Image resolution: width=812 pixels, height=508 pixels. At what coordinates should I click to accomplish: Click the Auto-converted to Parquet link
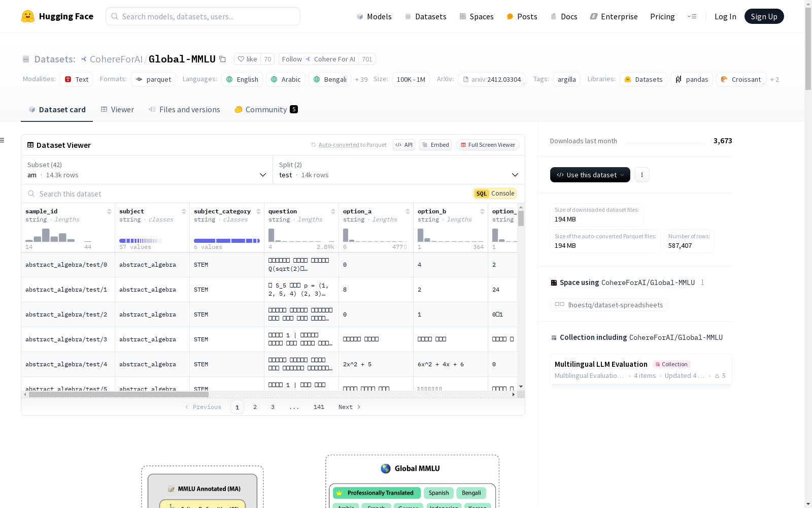(339, 145)
